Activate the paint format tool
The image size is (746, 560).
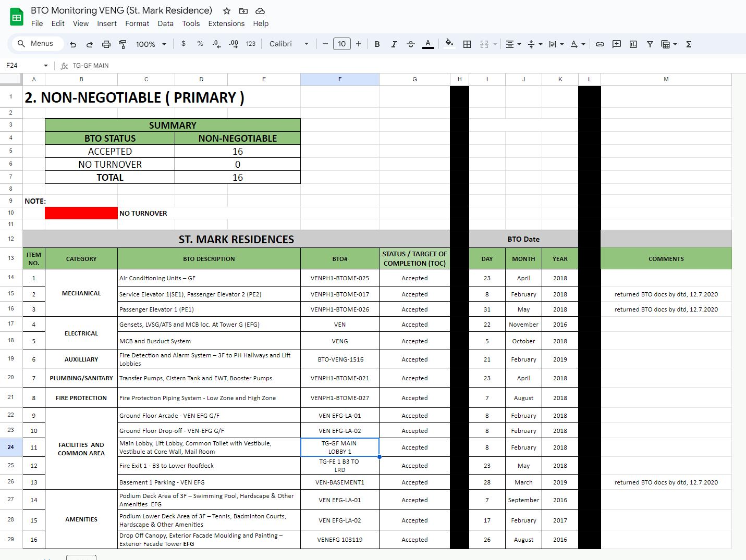pyautogui.click(x=123, y=44)
